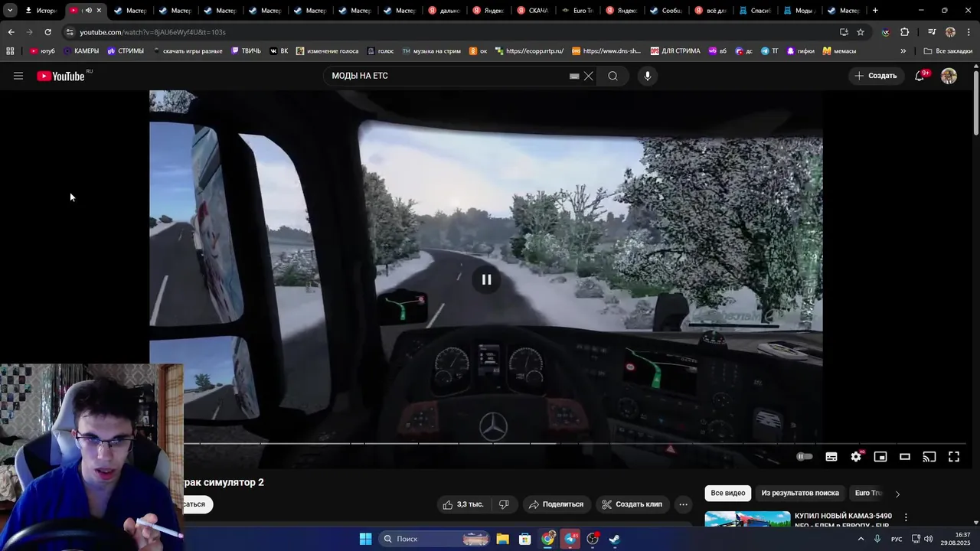Image resolution: width=980 pixels, height=551 pixels.
Task: Open Telegram from the taskbar
Action: click(570, 539)
